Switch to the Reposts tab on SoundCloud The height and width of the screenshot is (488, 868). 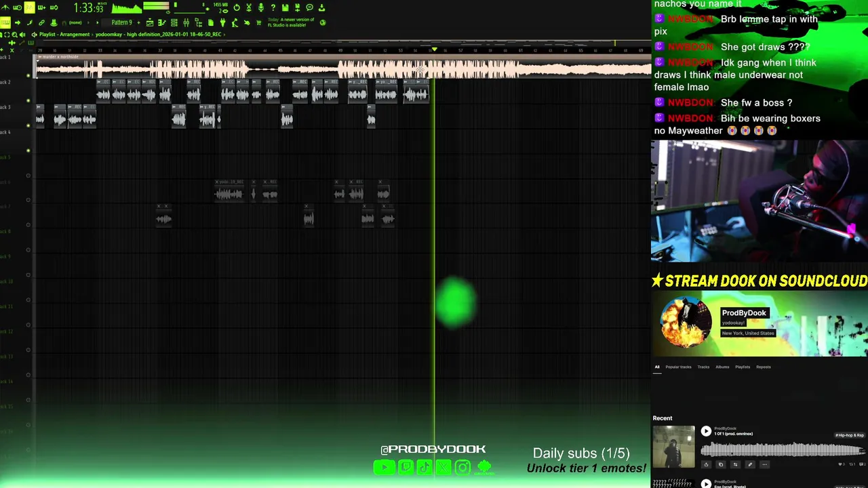coord(764,367)
